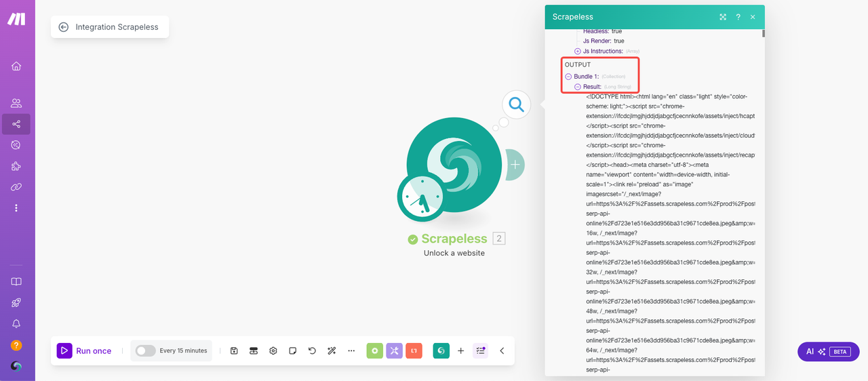Click the large Scrapeless module circle

454,165
